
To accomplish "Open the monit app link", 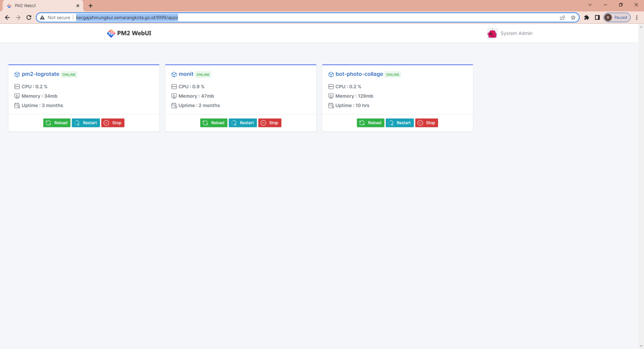I will tap(186, 74).
